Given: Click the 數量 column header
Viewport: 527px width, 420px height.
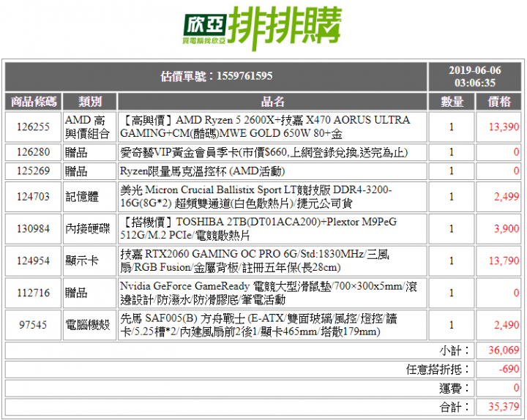Looking at the screenshot, I should (x=452, y=102).
